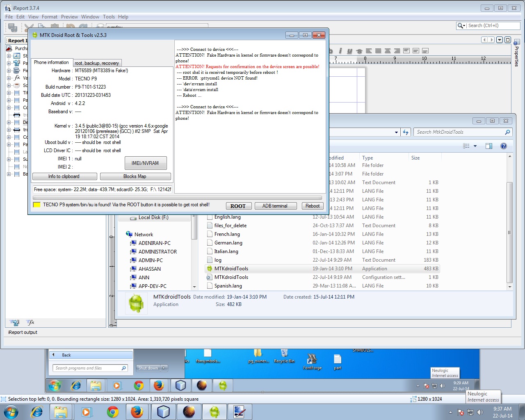
Task: Sort Explorer files by Type column
Action: (383, 158)
